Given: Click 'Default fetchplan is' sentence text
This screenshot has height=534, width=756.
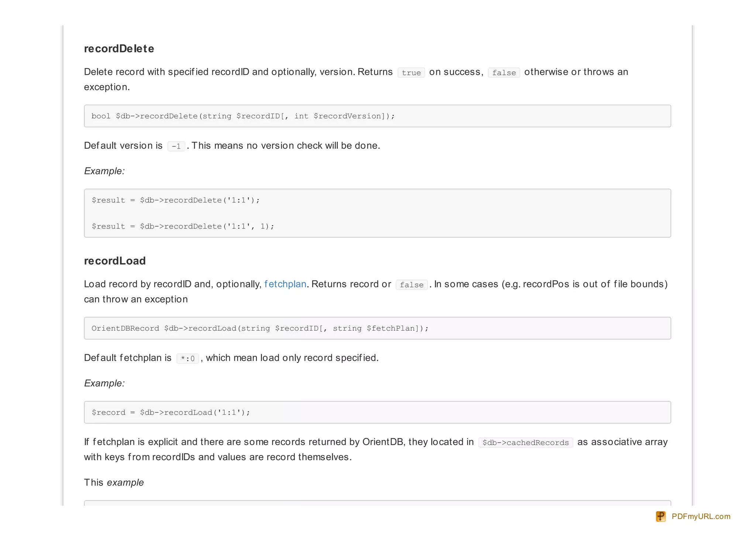Looking at the screenshot, I should coord(128,358).
